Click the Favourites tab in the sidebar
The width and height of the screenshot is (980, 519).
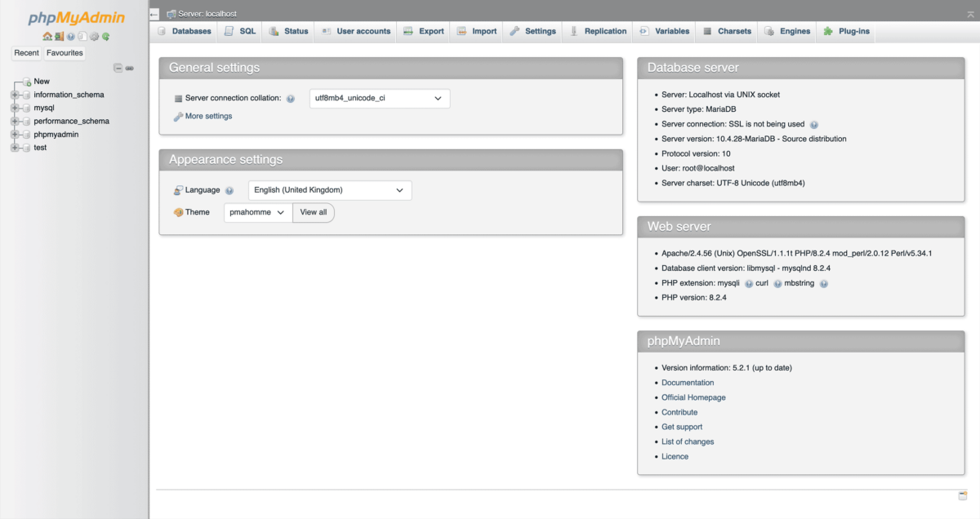(64, 52)
